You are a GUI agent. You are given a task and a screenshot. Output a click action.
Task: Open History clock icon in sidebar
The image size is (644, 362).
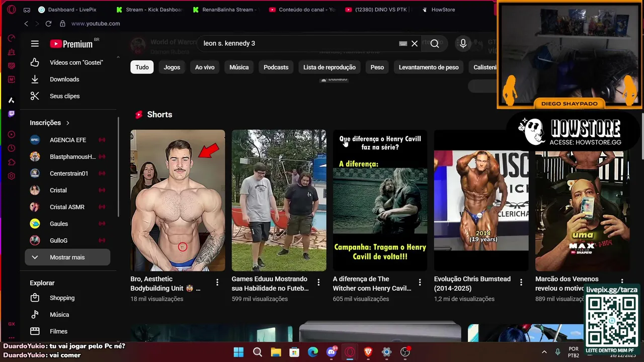click(x=11, y=148)
